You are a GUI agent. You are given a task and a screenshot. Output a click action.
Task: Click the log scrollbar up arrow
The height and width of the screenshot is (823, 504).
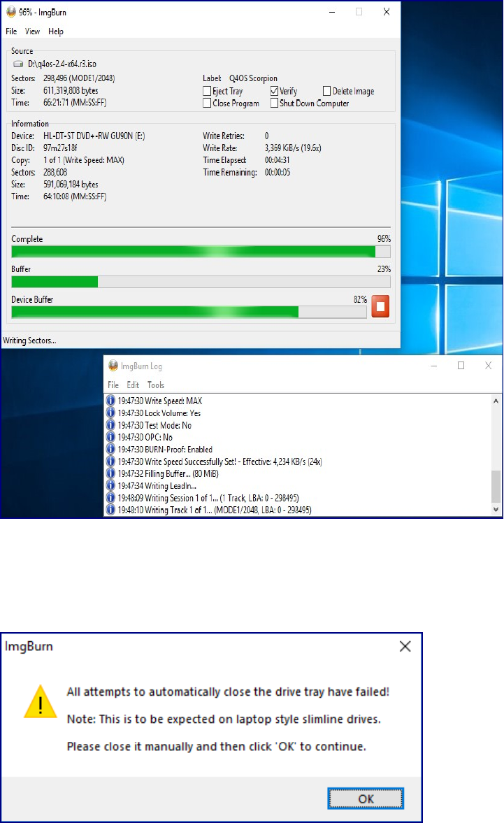point(496,401)
